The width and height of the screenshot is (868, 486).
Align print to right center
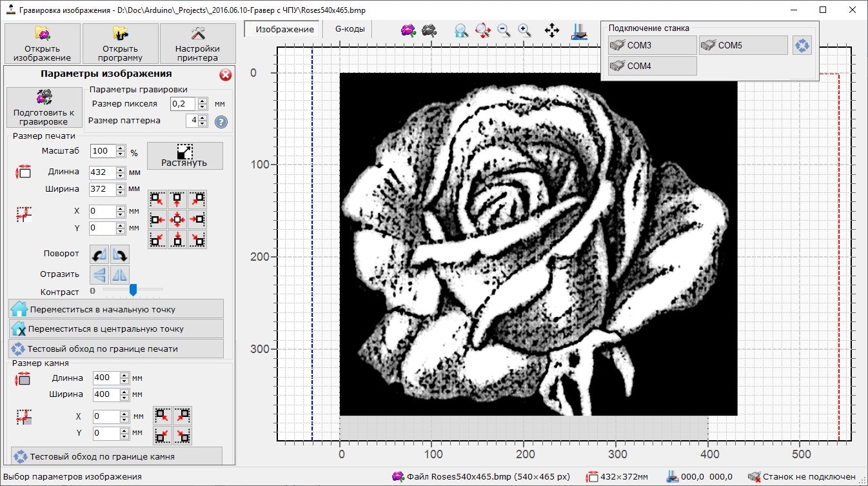point(197,219)
